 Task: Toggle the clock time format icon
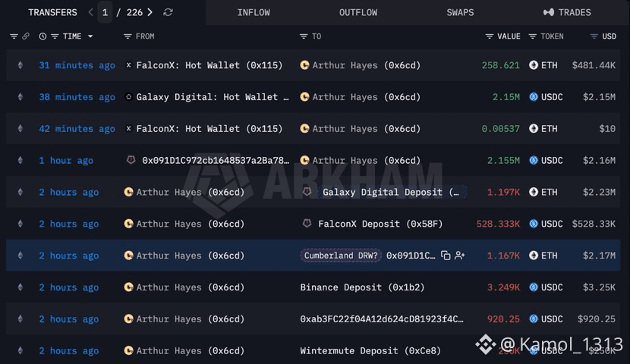pyautogui.click(x=43, y=36)
